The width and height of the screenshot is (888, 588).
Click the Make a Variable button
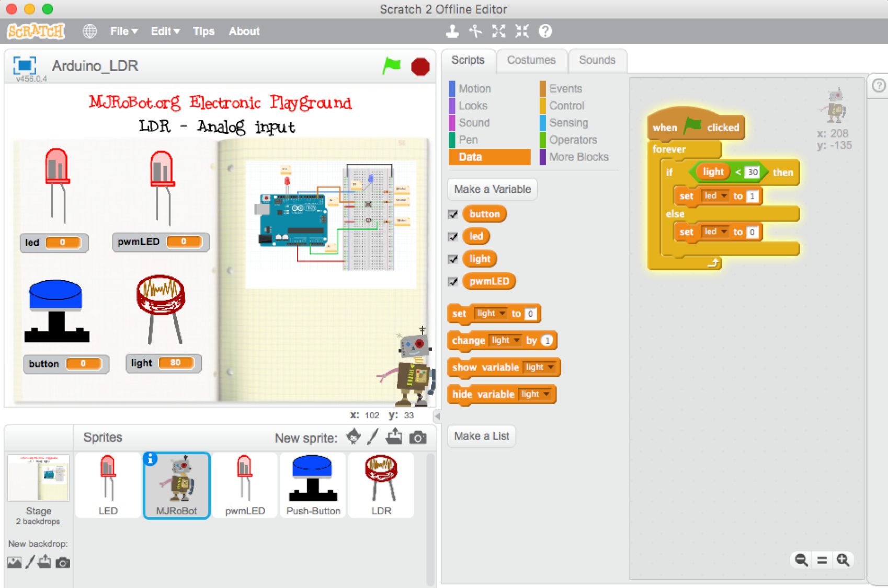[x=492, y=189]
